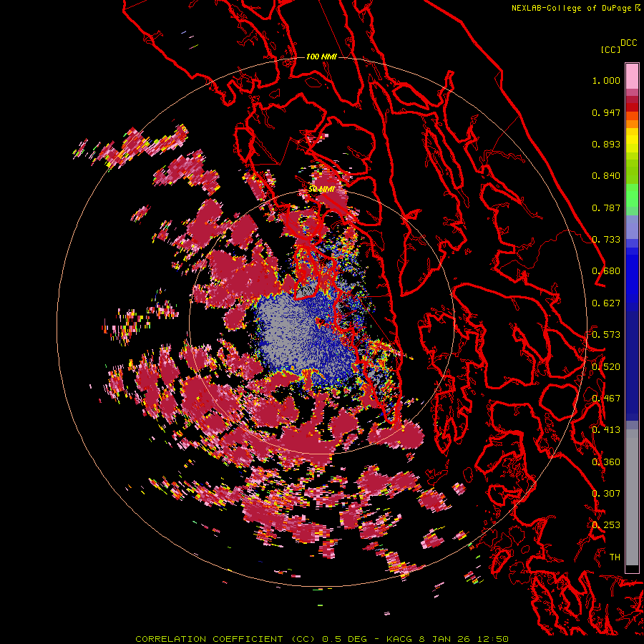This screenshot has width=644, height=644.
Task: Click the TH label on the color scale
Action: pos(615,557)
